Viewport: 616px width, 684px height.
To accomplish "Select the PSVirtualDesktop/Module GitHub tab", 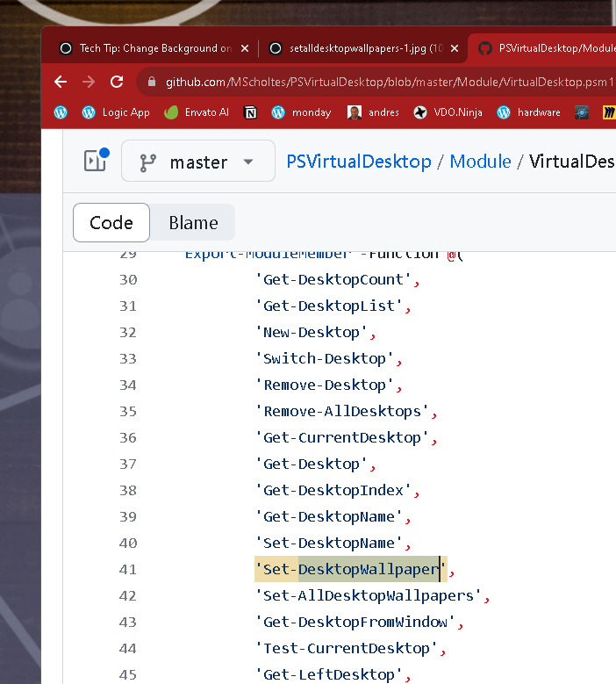I will click(x=545, y=48).
